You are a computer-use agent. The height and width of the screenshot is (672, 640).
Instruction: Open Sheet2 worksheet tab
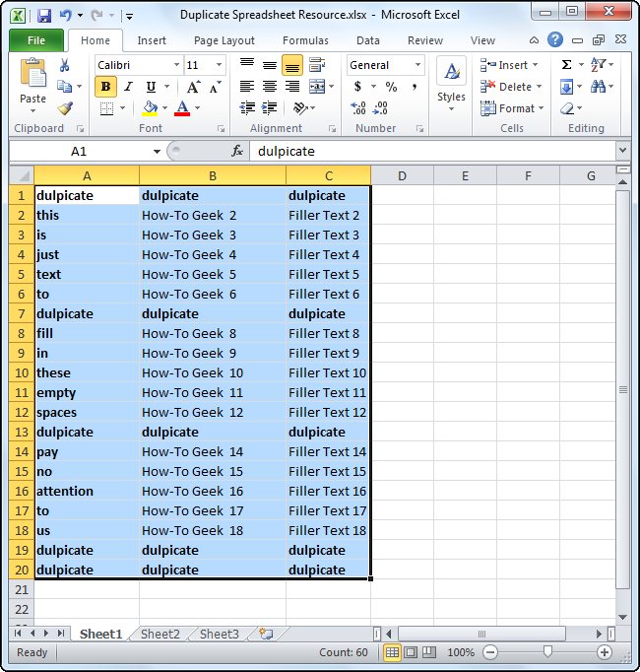(x=160, y=634)
